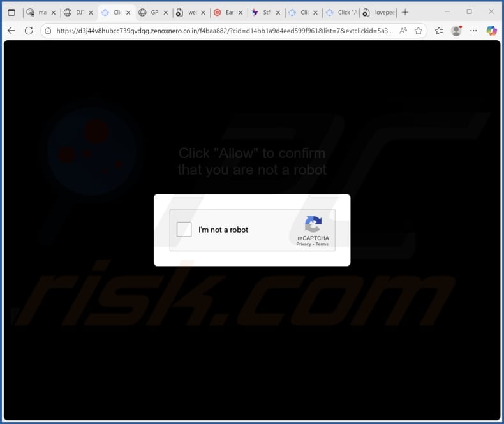Click the browser back arrow
Viewport: 504px width, 424px height.
11,31
